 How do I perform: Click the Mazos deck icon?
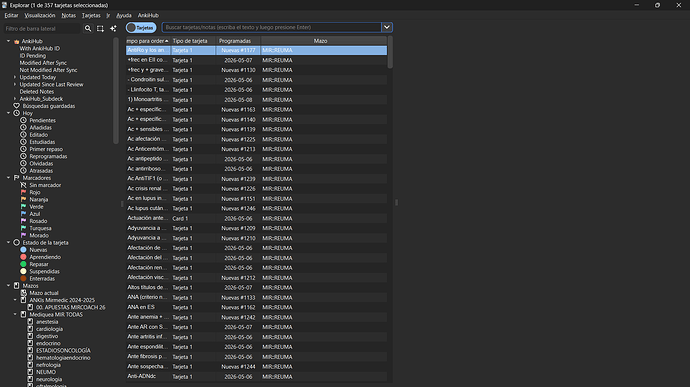(17, 286)
